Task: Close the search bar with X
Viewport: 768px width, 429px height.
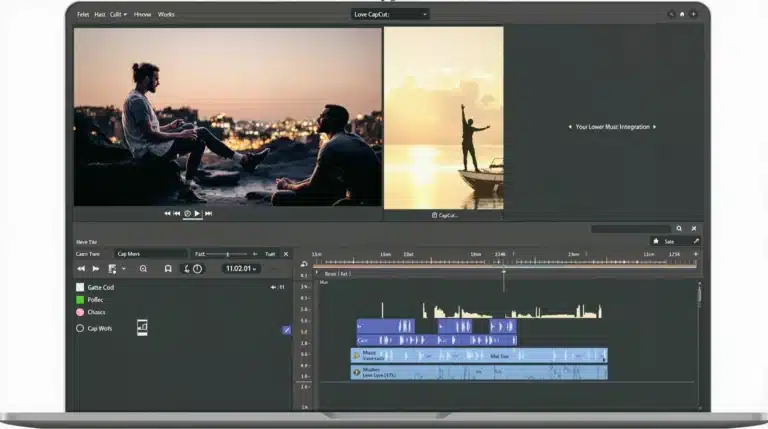Action: [694, 228]
